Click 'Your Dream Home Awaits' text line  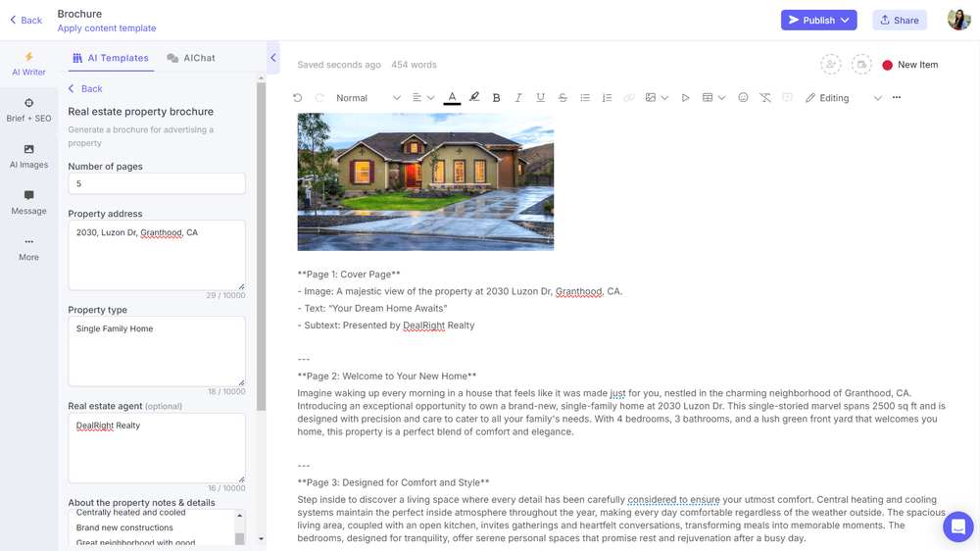click(x=372, y=308)
